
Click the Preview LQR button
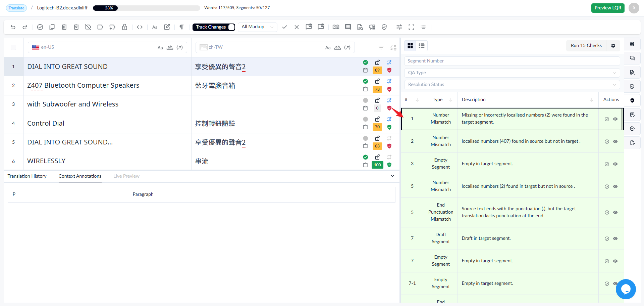pos(608,8)
